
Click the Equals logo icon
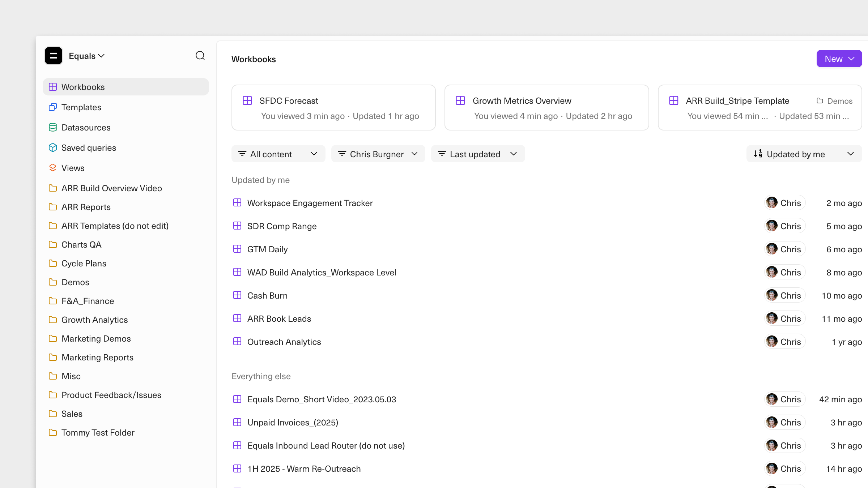[x=54, y=56]
